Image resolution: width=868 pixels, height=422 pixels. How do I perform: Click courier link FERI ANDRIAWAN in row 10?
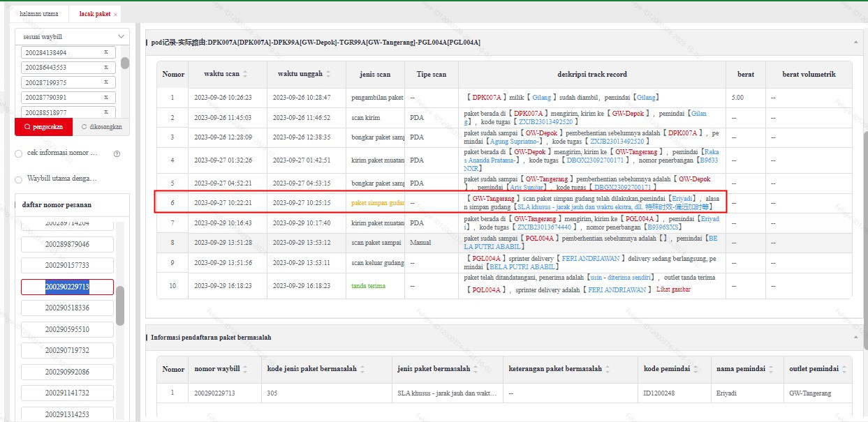click(x=617, y=289)
